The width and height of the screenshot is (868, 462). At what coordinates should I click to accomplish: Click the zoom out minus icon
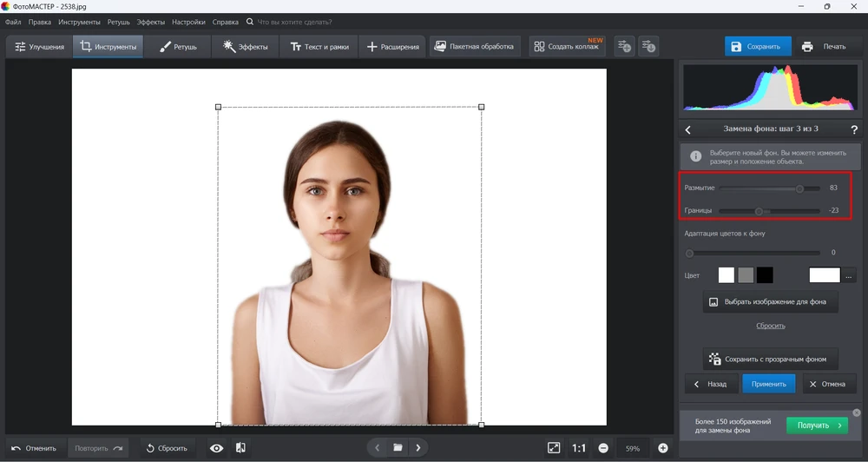(x=603, y=448)
